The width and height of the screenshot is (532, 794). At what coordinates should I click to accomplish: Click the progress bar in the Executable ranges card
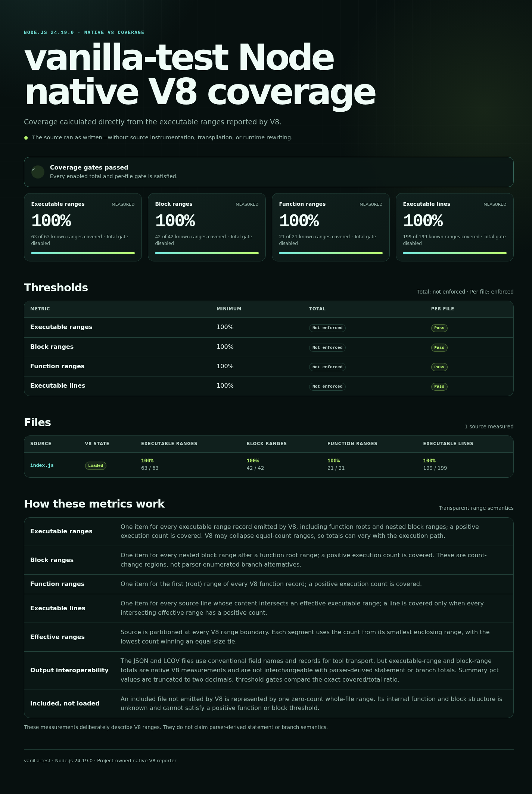coord(83,253)
